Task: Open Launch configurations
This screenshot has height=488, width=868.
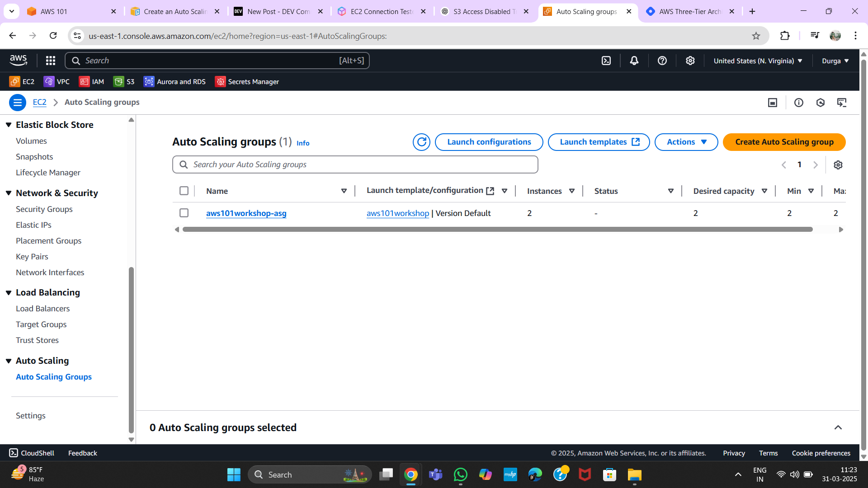Action: (x=489, y=142)
